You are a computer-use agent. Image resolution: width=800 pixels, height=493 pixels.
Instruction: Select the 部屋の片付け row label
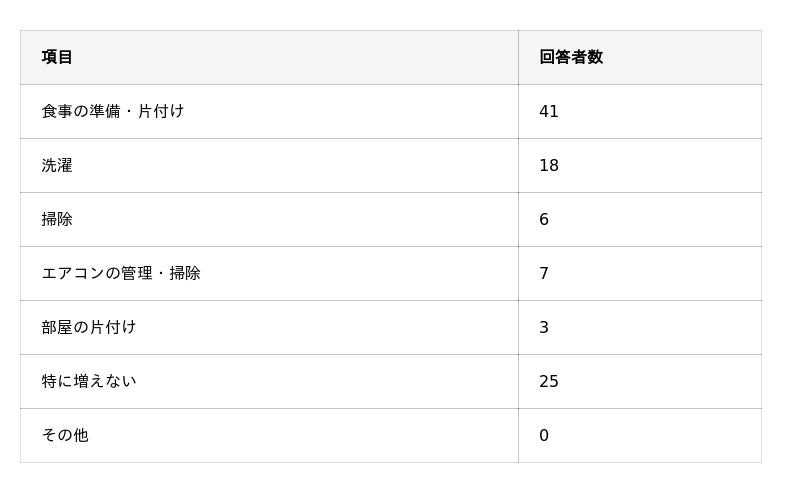click(x=89, y=327)
